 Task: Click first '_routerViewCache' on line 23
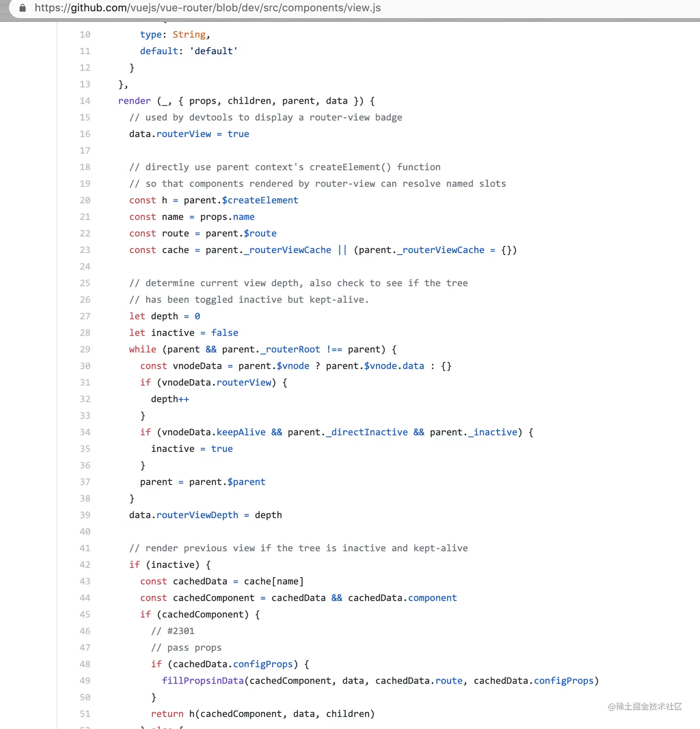click(287, 250)
